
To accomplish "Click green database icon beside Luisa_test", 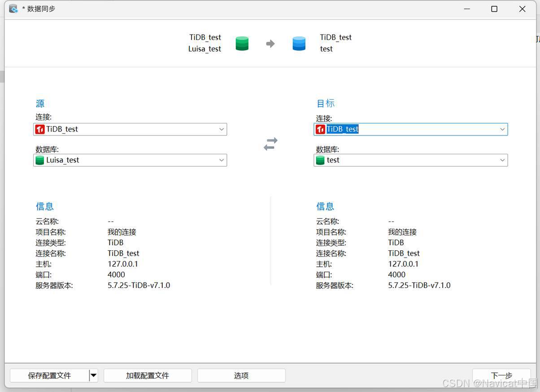I will (x=40, y=160).
